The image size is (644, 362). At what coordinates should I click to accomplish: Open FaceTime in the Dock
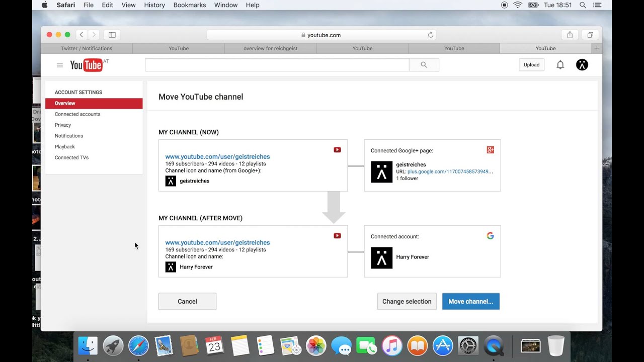(367, 346)
